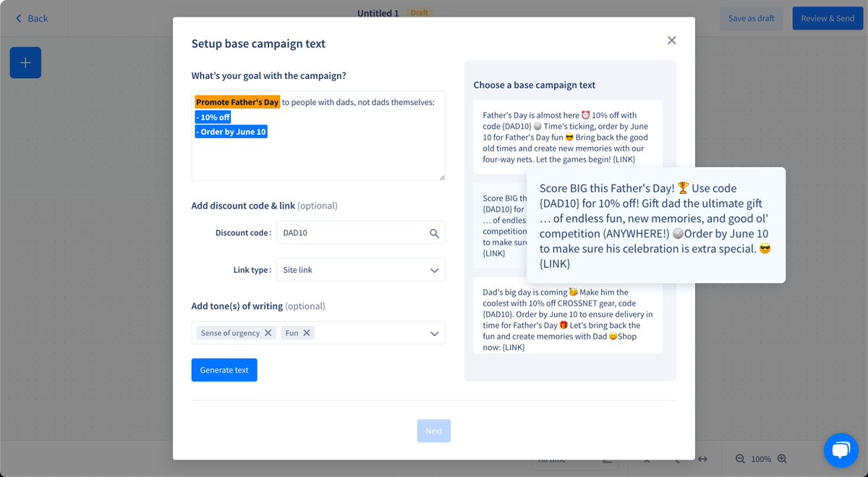Viewport: 868px width, 477px height.
Task: Click the highlighted "- Order by June 10" line
Action: click(x=231, y=132)
